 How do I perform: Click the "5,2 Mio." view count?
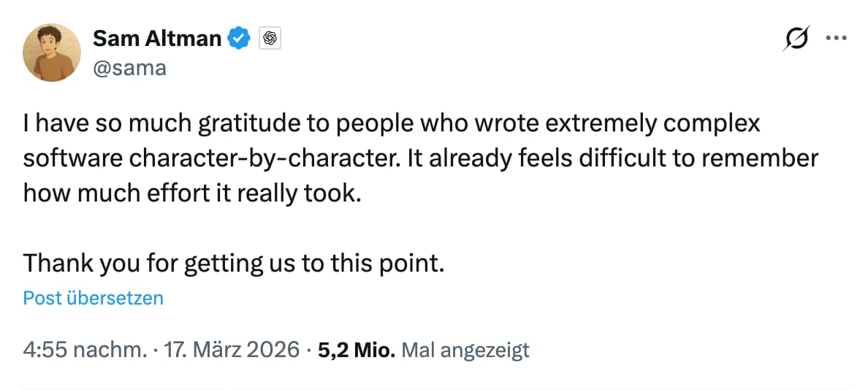point(357,350)
